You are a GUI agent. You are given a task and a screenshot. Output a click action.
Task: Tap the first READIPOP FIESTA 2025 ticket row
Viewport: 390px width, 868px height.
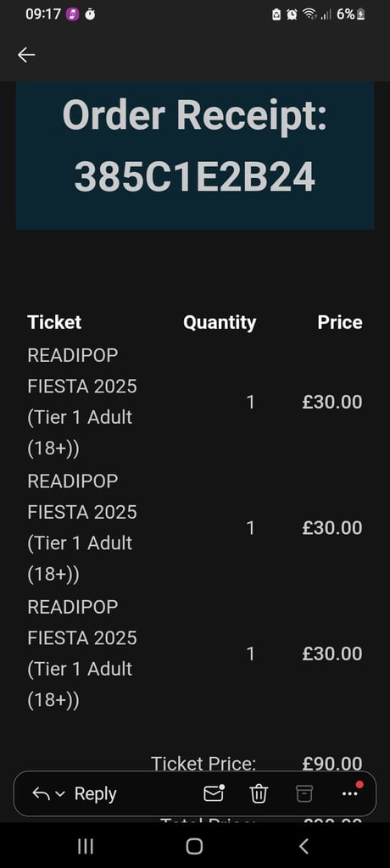pos(195,402)
